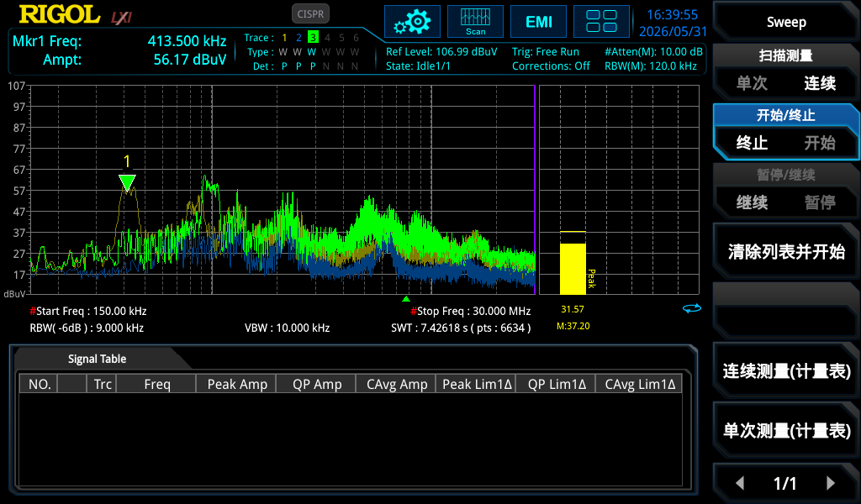Click the QP Amp column header
The width and height of the screenshot is (861, 504).
317,384
